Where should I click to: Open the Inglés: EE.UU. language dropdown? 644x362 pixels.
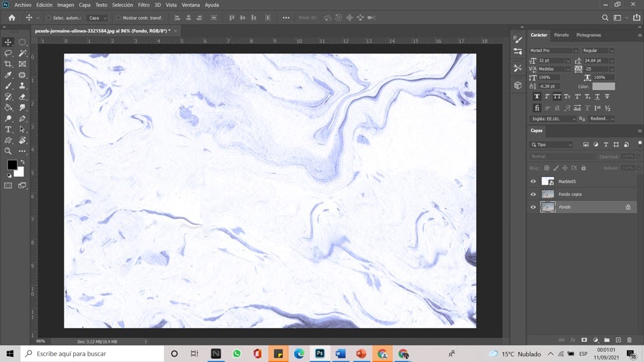click(x=554, y=119)
